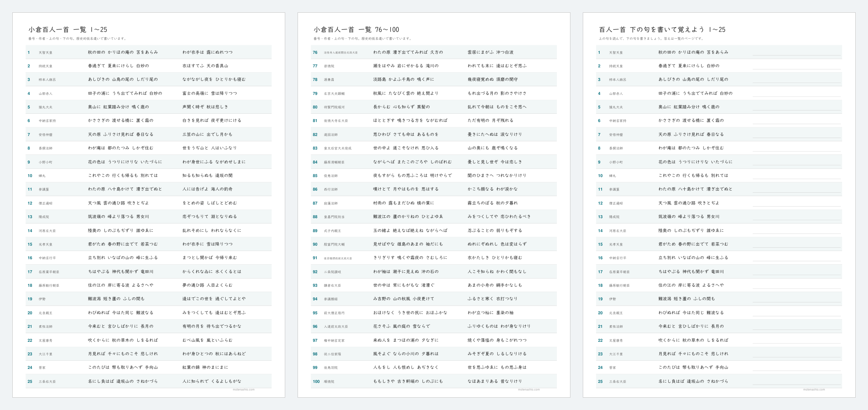Click author '崇徳院' in row 77

[x=329, y=66]
